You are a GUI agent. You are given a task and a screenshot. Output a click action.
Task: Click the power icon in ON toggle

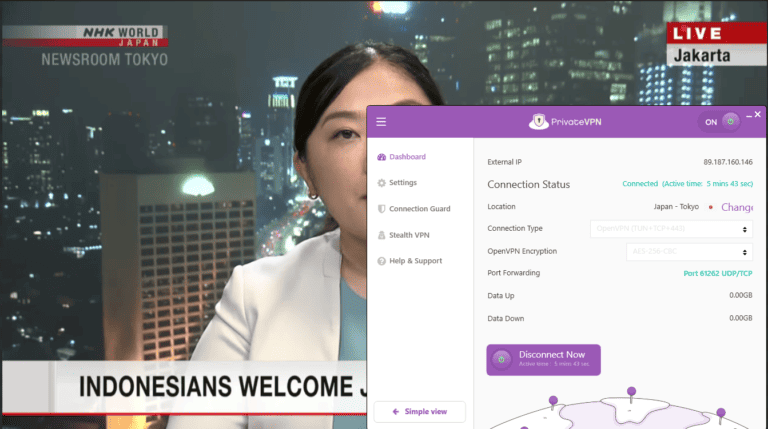[730, 121]
